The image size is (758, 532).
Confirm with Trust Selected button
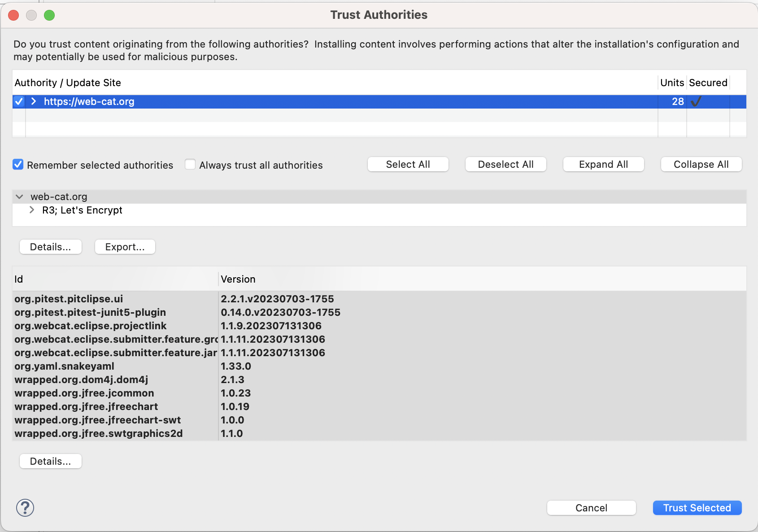pyautogui.click(x=697, y=508)
